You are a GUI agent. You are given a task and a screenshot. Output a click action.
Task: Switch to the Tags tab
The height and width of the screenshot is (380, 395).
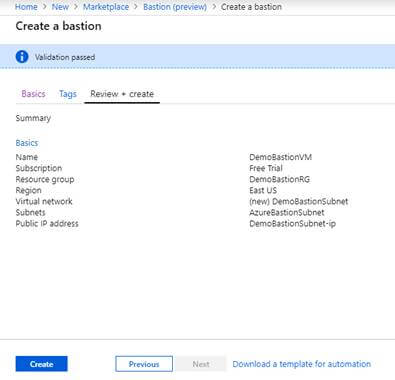[x=68, y=94]
